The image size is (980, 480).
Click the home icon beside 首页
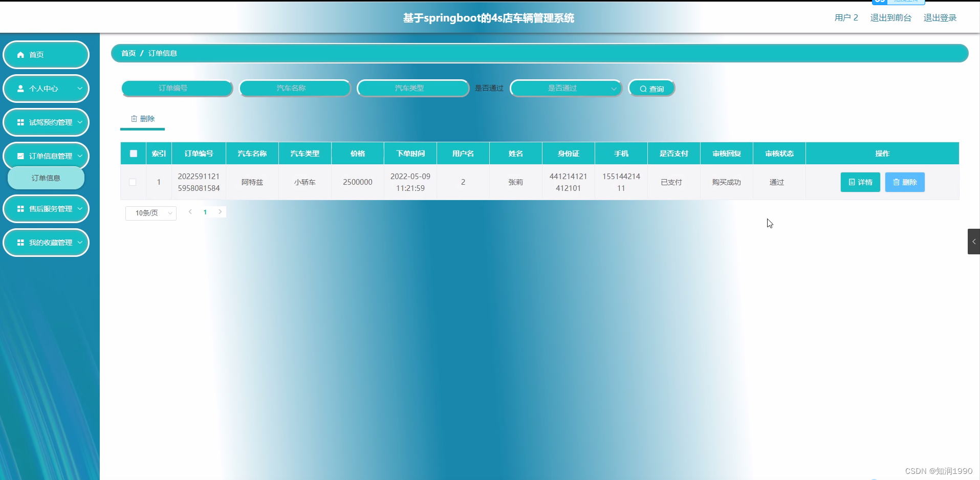pos(20,54)
